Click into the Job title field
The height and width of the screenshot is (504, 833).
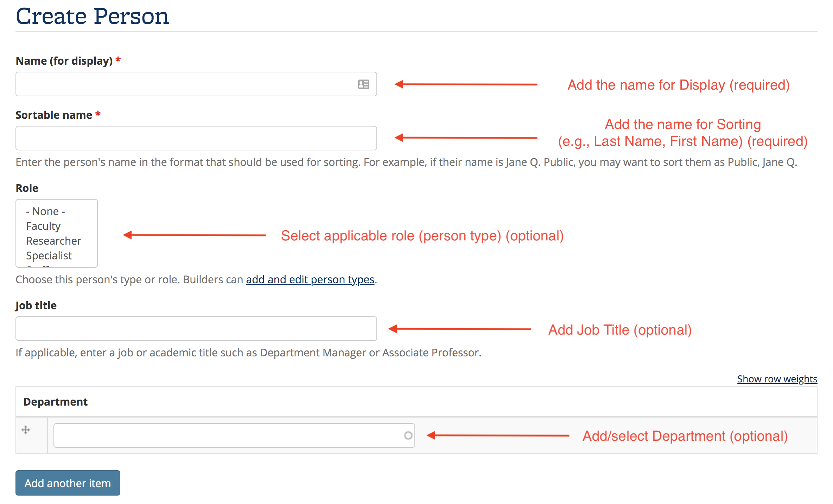point(196,329)
